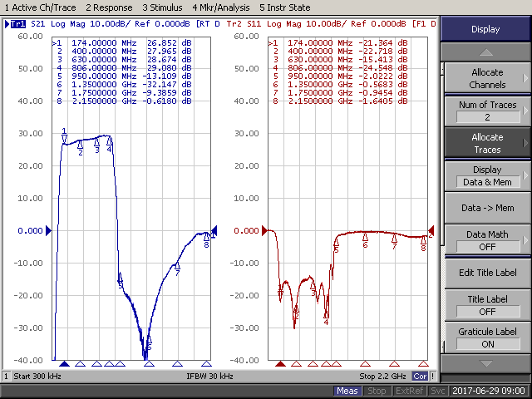Click IFBW 30 kHz value

pyautogui.click(x=209, y=377)
